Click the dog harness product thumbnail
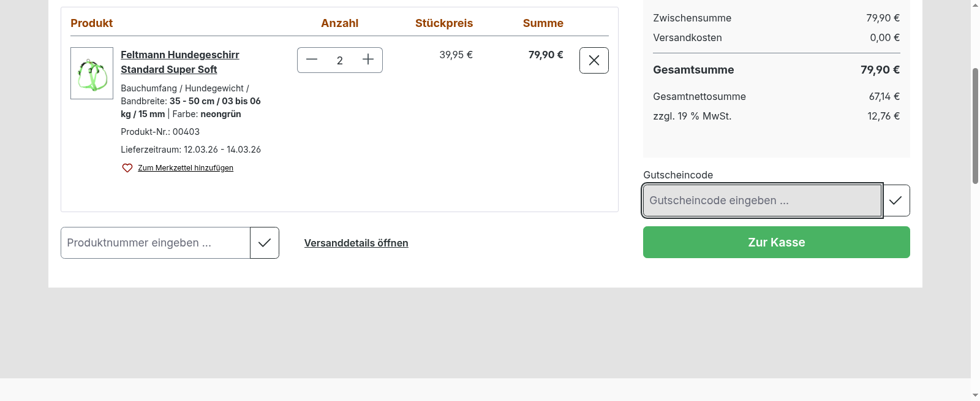980x401 pixels. [x=91, y=73]
